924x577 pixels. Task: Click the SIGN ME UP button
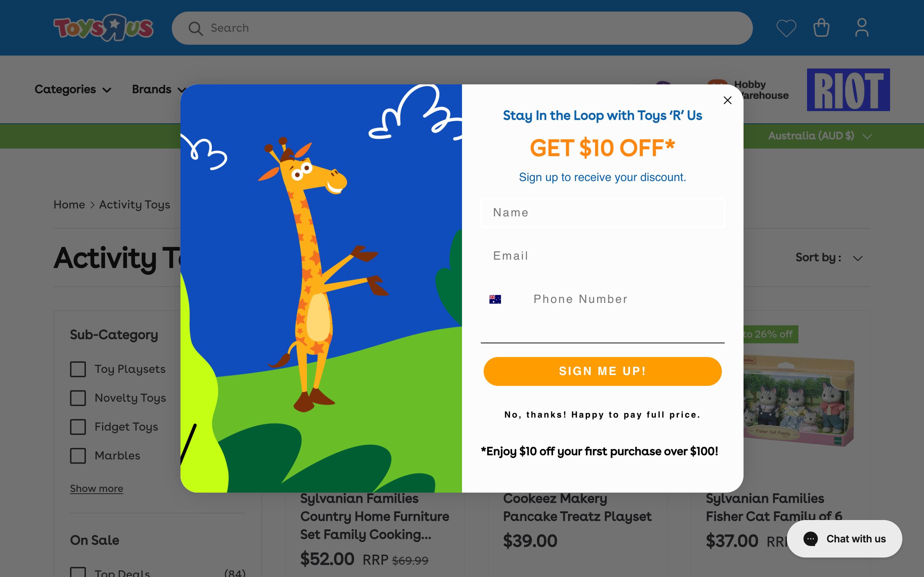602,371
